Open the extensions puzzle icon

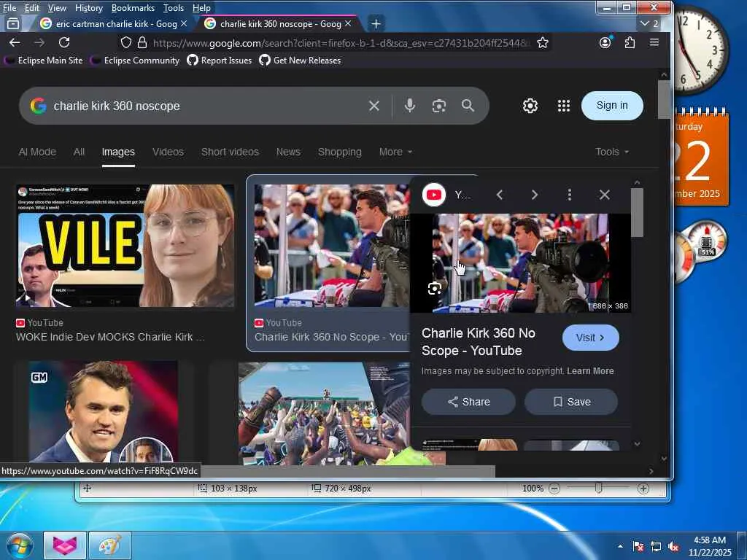click(x=630, y=43)
